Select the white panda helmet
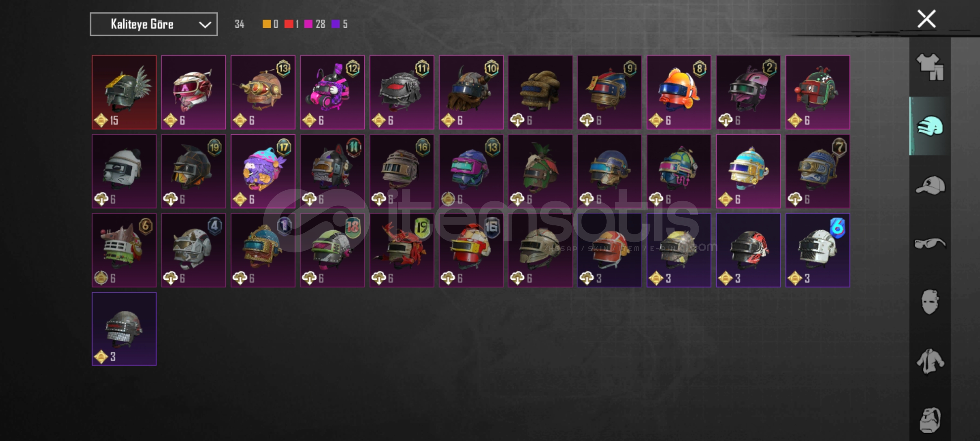 [x=124, y=171]
